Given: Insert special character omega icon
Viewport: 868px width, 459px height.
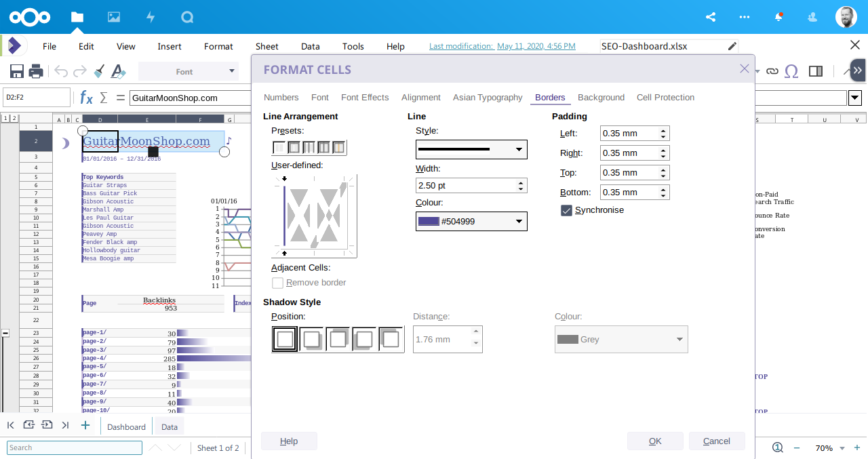Looking at the screenshot, I should coord(791,71).
